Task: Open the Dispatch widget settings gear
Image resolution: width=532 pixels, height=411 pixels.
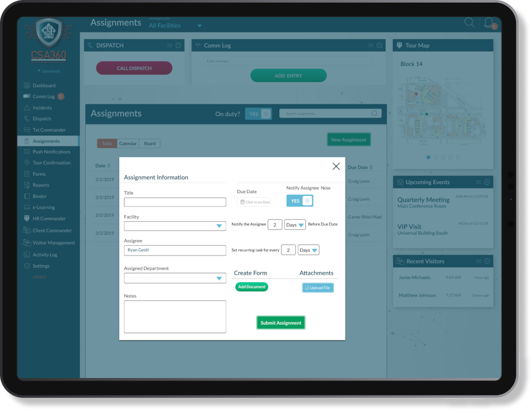Action: coord(178,45)
